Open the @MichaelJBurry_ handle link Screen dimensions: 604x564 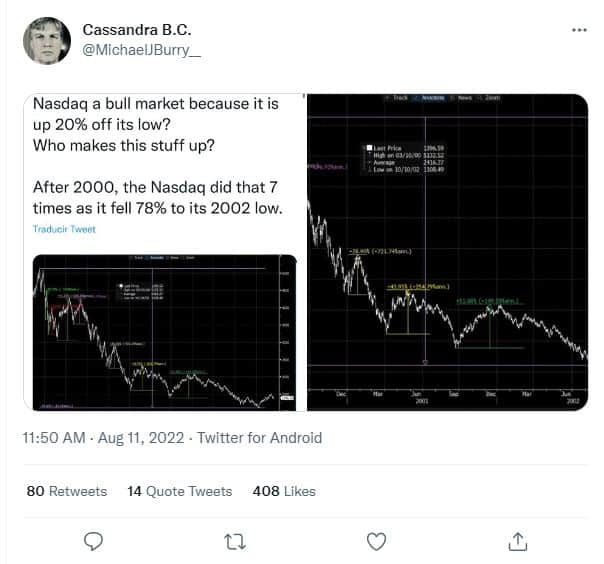click(142, 50)
